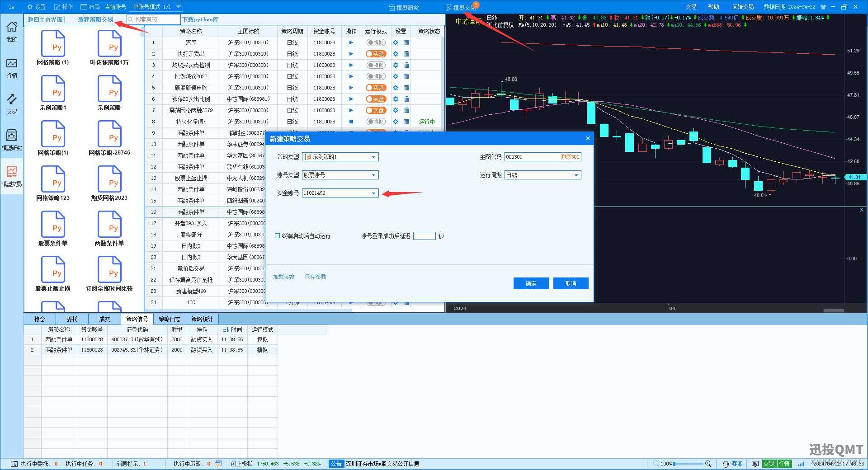Delete the 新股新债申购 strategy row
Viewport: 868px width, 470px height.
tap(406, 88)
